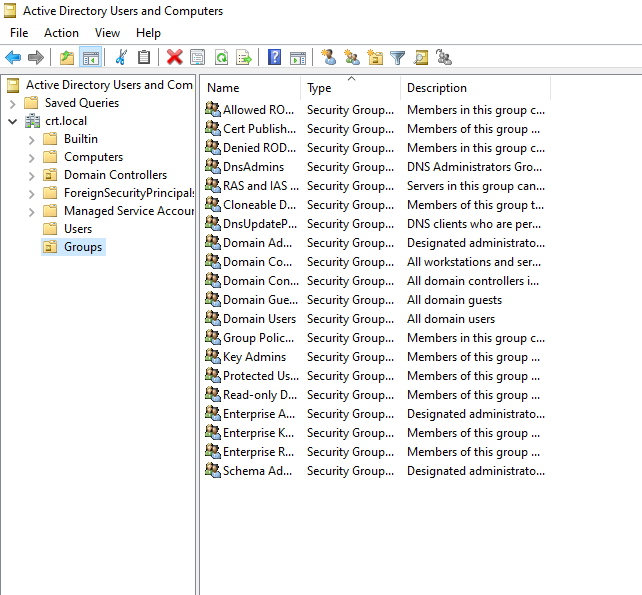Screen dimensions: 642x595
Task: Expand the Builtin container
Action: (32, 140)
